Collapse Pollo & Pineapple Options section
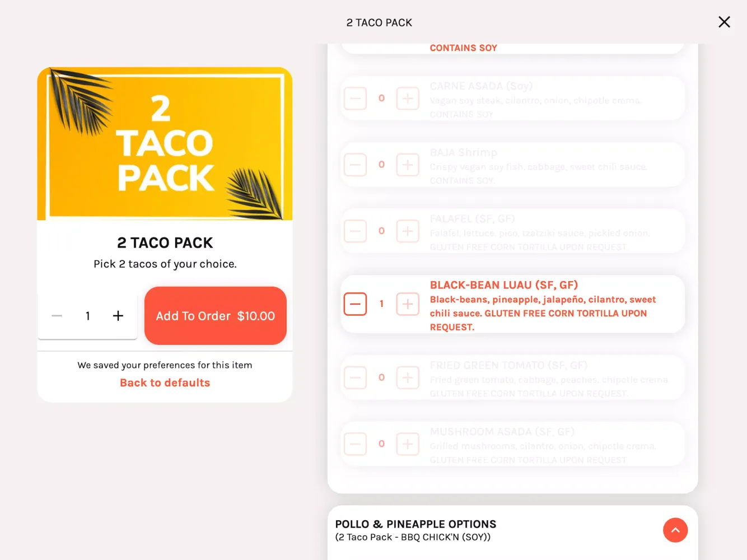Image resolution: width=747 pixels, height=560 pixels. tap(675, 530)
